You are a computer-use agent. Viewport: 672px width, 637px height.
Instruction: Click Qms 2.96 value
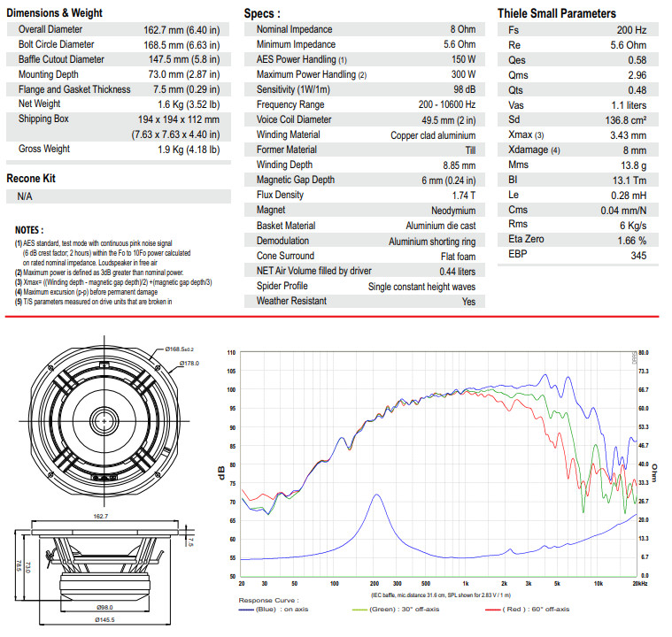pyautogui.click(x=637, y=75)
